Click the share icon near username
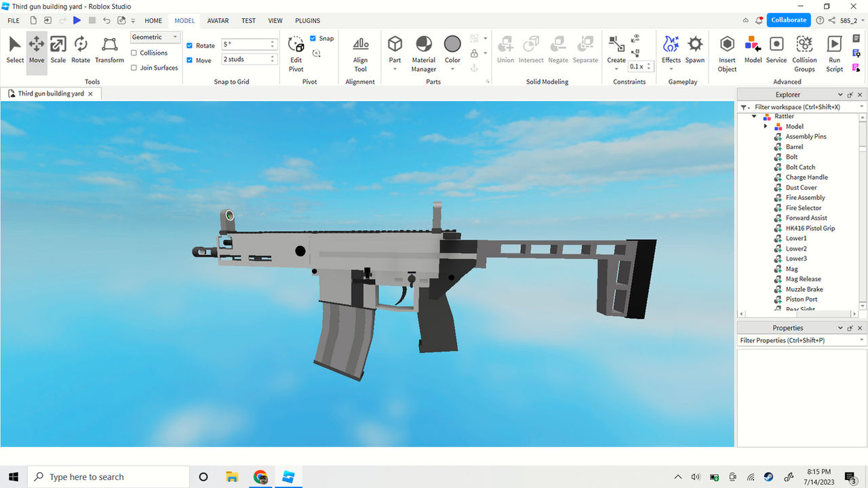 pyautogui.click(x=832, y=20)
